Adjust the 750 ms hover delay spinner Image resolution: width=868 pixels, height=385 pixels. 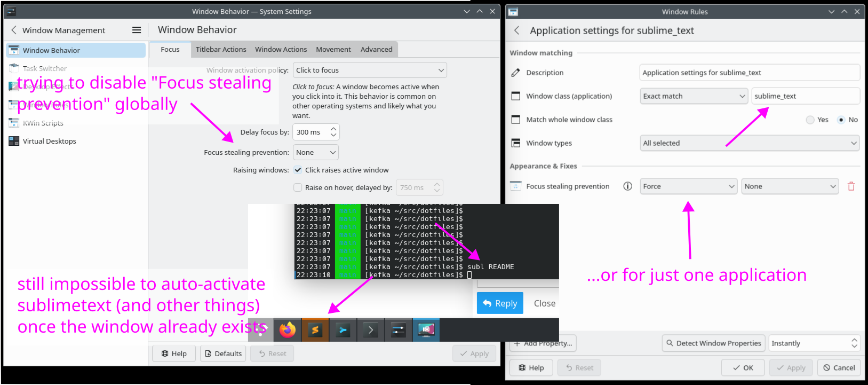(x=419, y=187)
